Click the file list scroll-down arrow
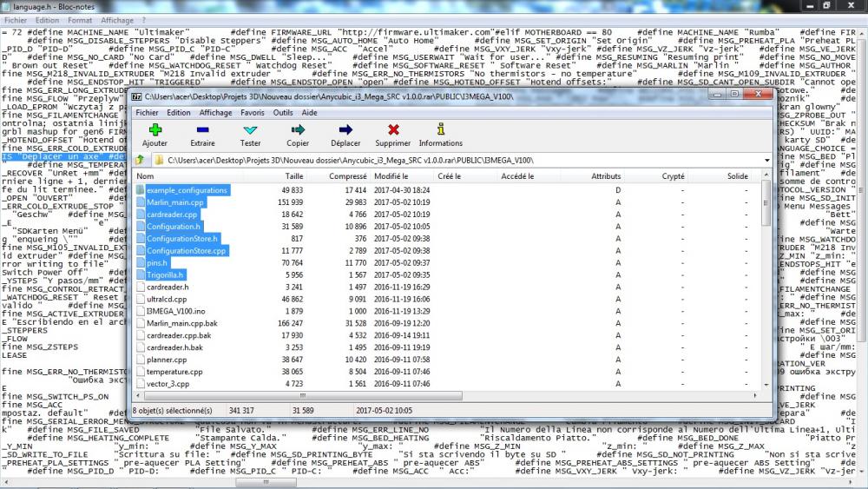Viewport: 868px width, 489px height. 766,384
